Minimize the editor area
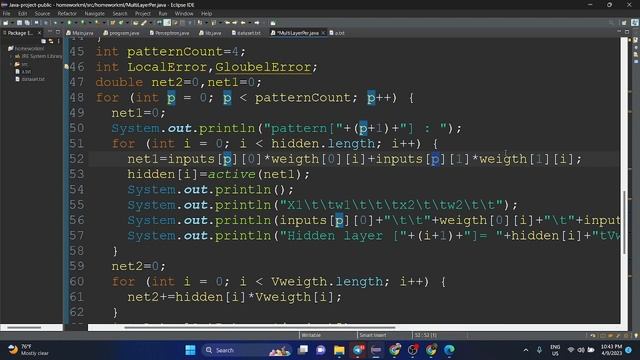Screen dimensions: 640x360 coord(619,31)
